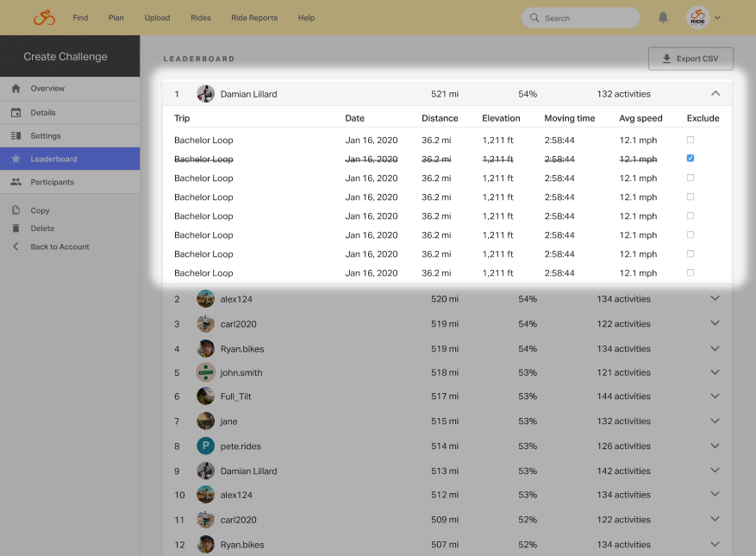This screenshot has width=756, height=556.
Task: Expand john.smith's row
Action: point(715,372)
